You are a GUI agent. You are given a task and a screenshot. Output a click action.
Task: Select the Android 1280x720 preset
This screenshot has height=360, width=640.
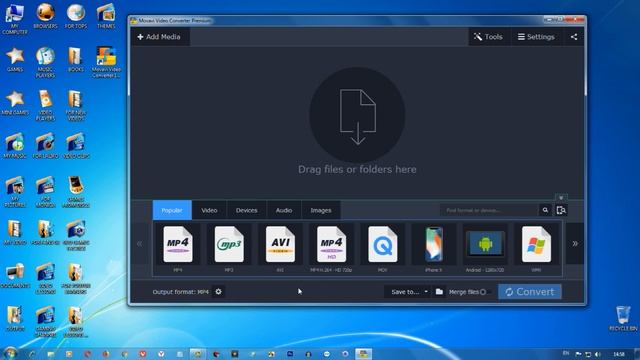tap(485, 249)
